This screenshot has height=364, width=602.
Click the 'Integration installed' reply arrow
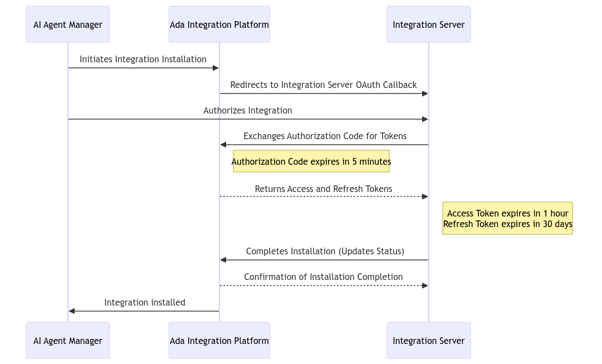[x=144, y=310]
